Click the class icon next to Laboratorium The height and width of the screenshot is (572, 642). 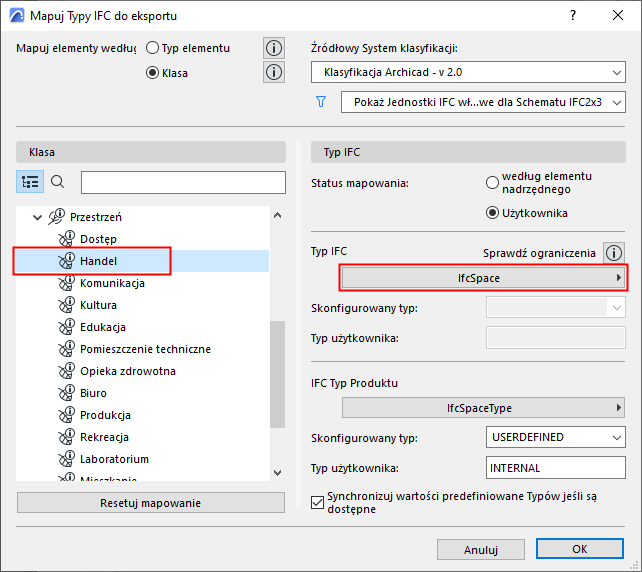click(x=66, y=459)
